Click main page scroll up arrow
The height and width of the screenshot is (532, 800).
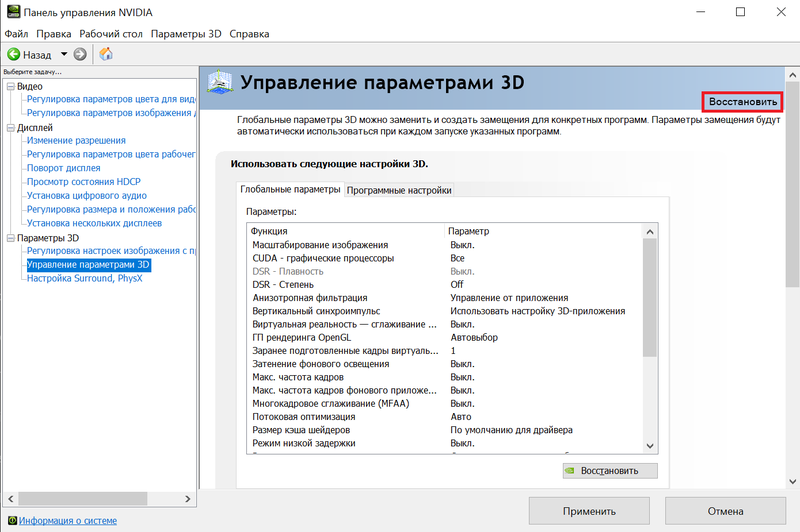(x=792, y=75)
